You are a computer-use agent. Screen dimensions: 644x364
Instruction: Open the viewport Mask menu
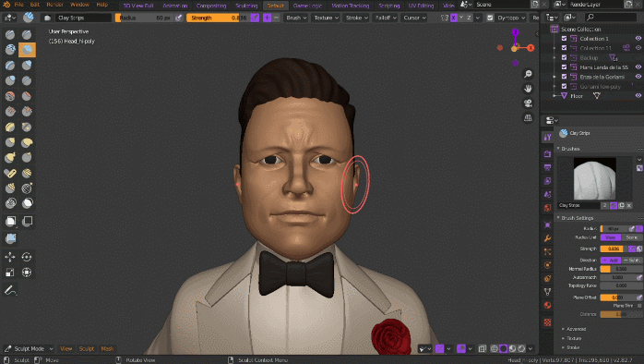[107, 349]
